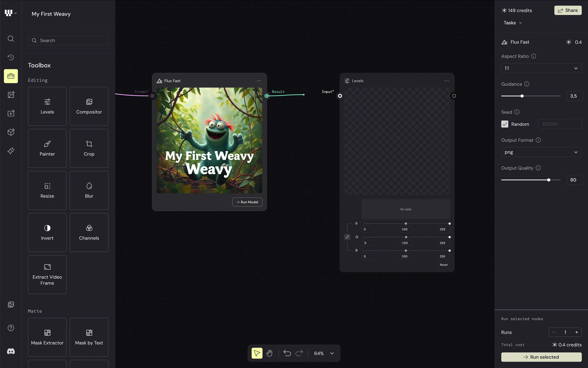Open the Output Format png dropdown
Image resolution: width=588 pixels, height=368 pixels.
(541, 152)
